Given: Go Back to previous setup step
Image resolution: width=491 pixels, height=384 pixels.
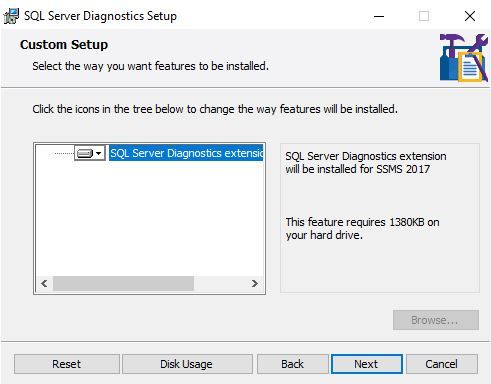Looking at the screenshot, I should pyautogui.click(x=292, y=364).
